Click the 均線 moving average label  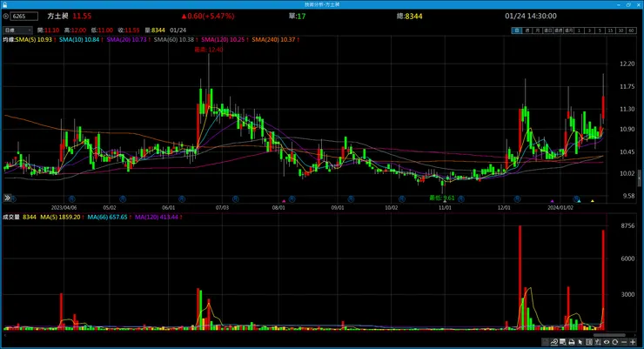[x=8, y=39]
